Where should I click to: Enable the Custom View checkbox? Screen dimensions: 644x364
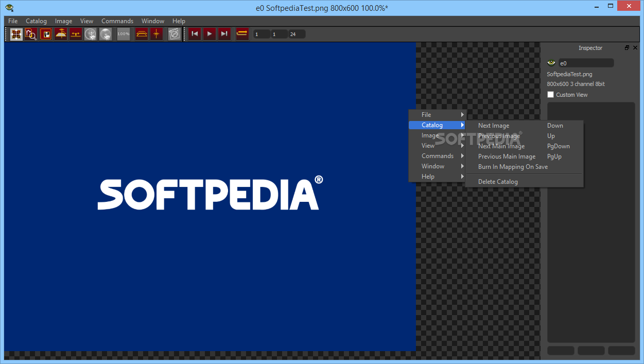[x=550, y=95]
